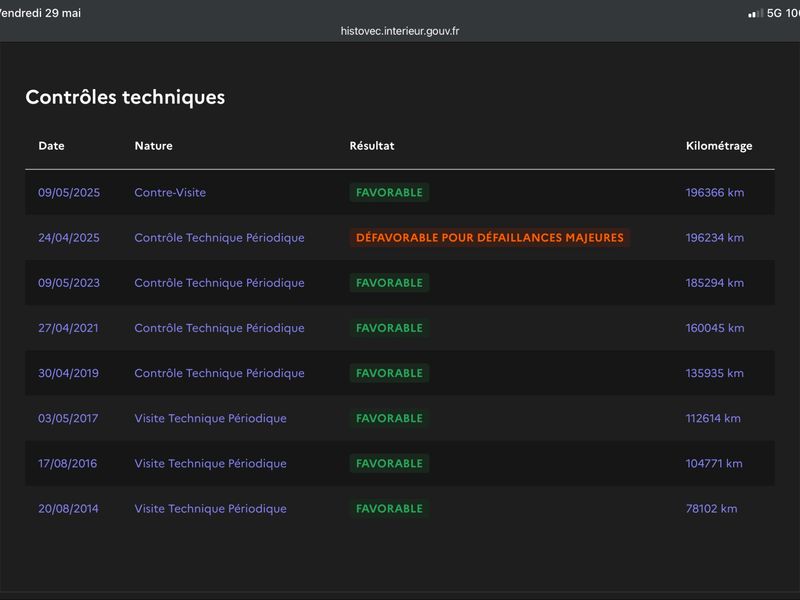Click the orange DÉFAVORABLE POUR DÉFAILLANCES MAJEURES badge
The width and height of the screenshot is (800, 600).
tap(490, 238)
